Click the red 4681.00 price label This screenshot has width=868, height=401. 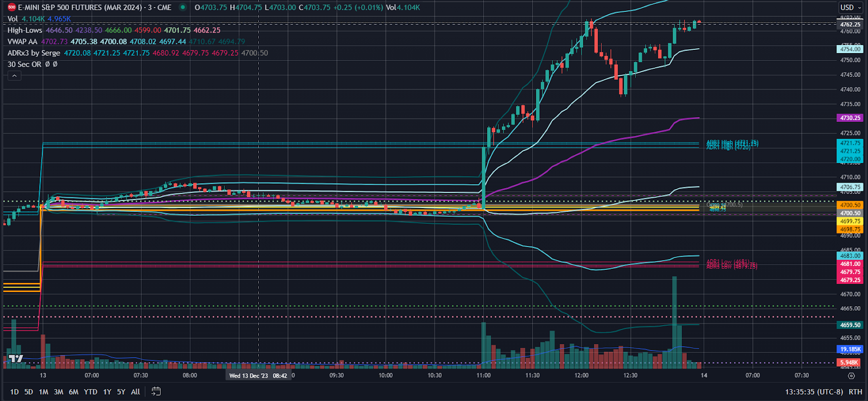click(850, 264)
